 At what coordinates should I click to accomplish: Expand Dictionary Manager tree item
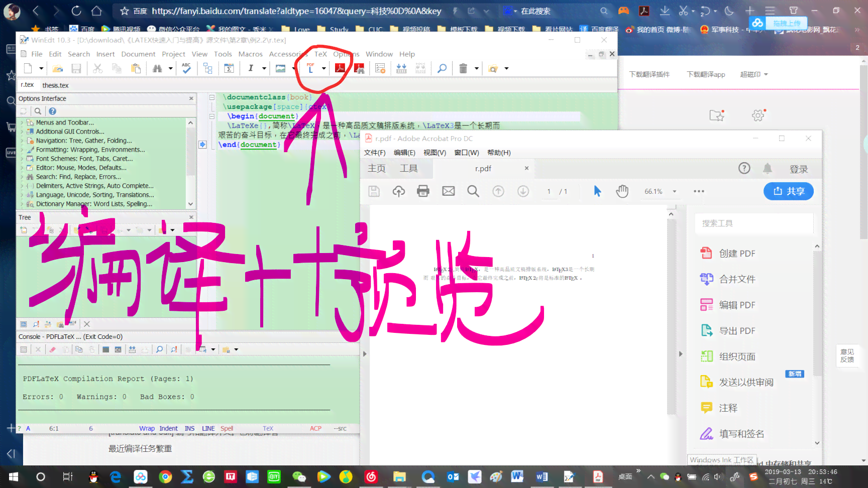click(x=22, y=204)
